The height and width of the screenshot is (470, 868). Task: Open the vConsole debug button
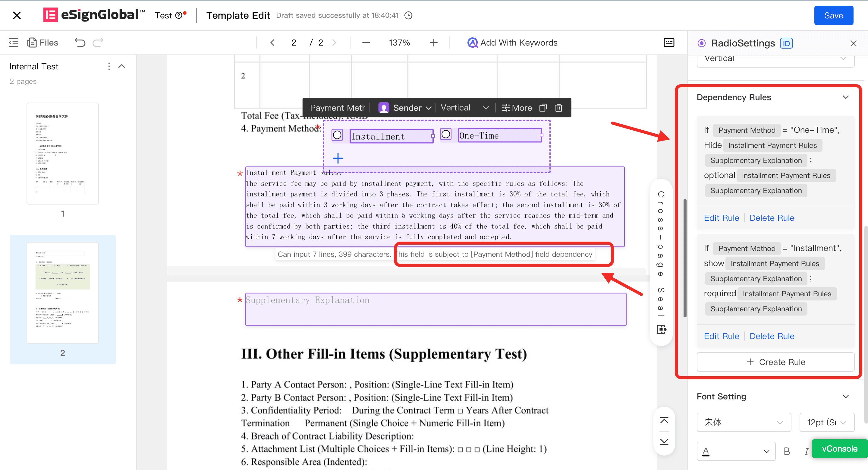click(839, 449)
